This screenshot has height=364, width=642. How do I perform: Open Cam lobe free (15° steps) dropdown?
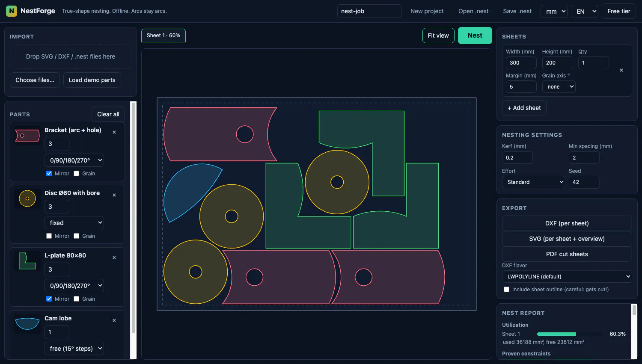(x=74, y=348)
